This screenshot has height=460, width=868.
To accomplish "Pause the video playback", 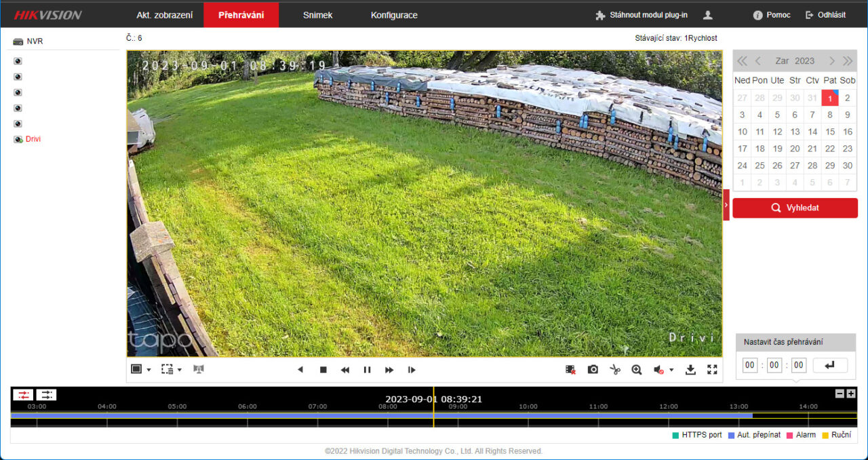I will (367, 370).
